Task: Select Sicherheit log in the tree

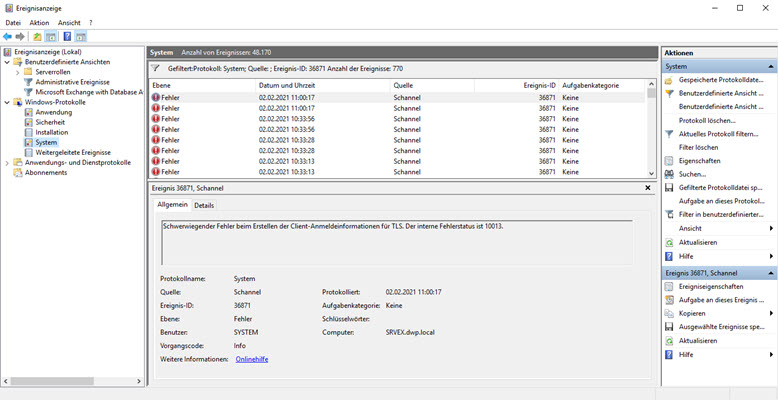Action: 52,122
